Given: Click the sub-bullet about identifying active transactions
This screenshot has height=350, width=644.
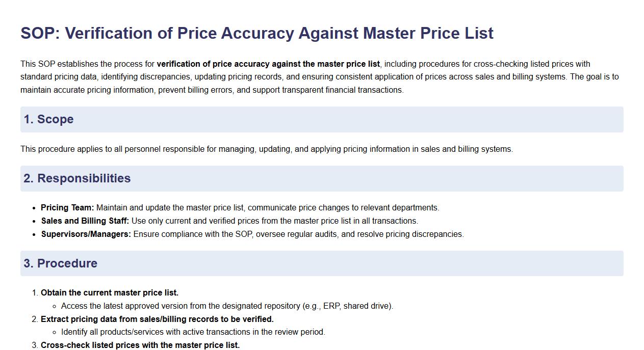Looking at the screenshot, I should 193,332.
